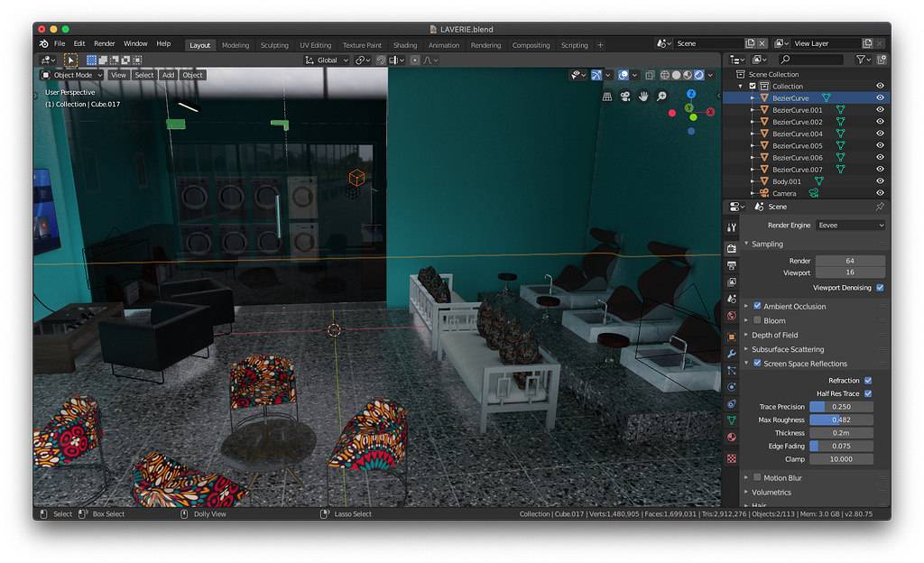Viewport: 924px width, 563px height.
Task: Open viewport Select menu button
Action: [x=143, y=75]
